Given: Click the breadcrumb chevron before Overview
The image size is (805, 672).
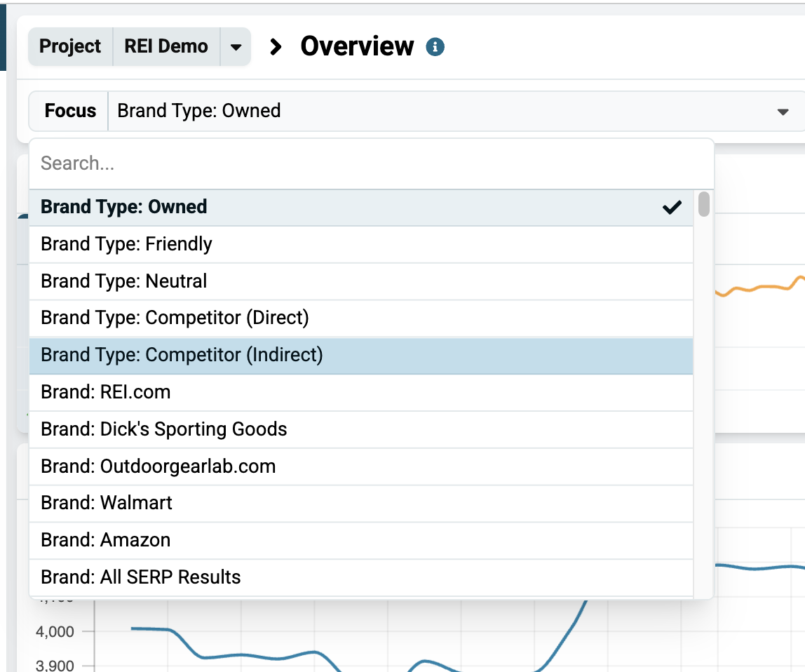Looking at the screenshot, I should tap(276, 47).
